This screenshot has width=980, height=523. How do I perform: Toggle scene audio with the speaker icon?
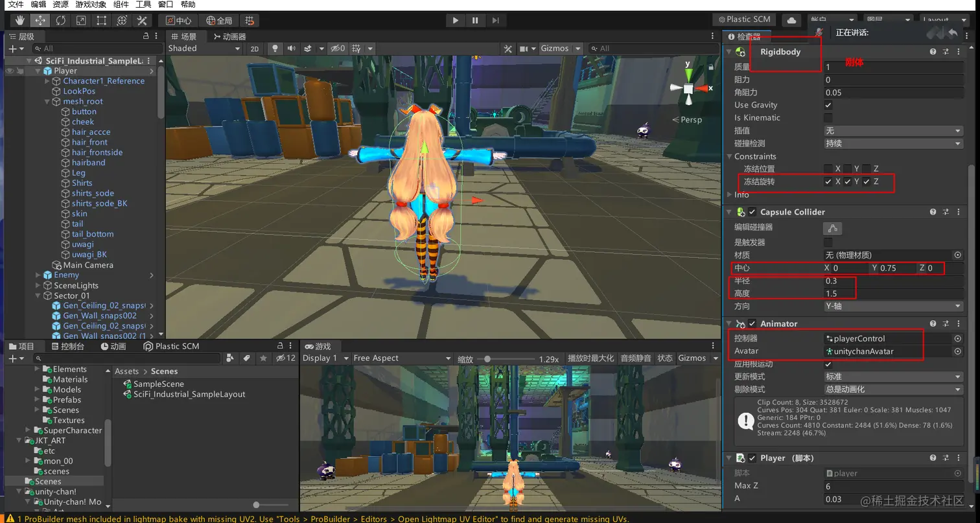(291, 49)
